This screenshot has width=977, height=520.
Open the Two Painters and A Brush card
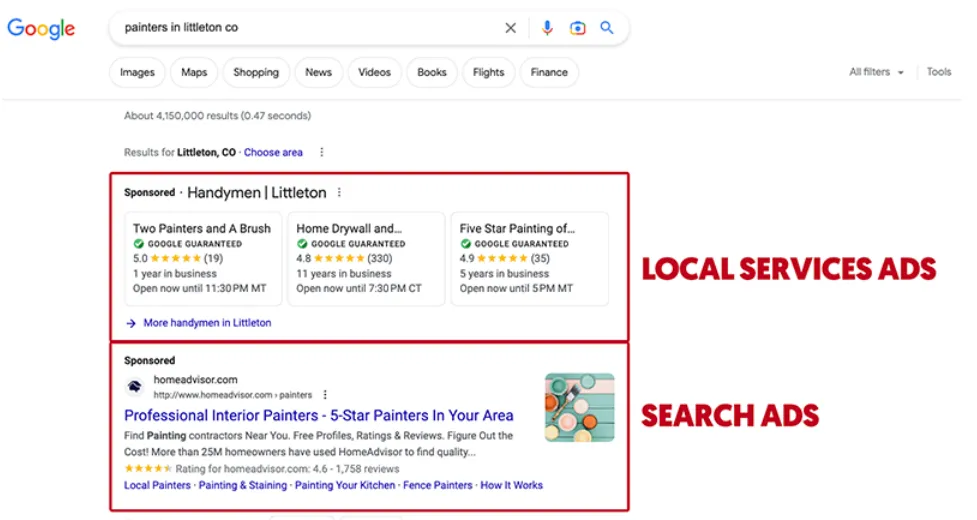[x=203, y=258]
